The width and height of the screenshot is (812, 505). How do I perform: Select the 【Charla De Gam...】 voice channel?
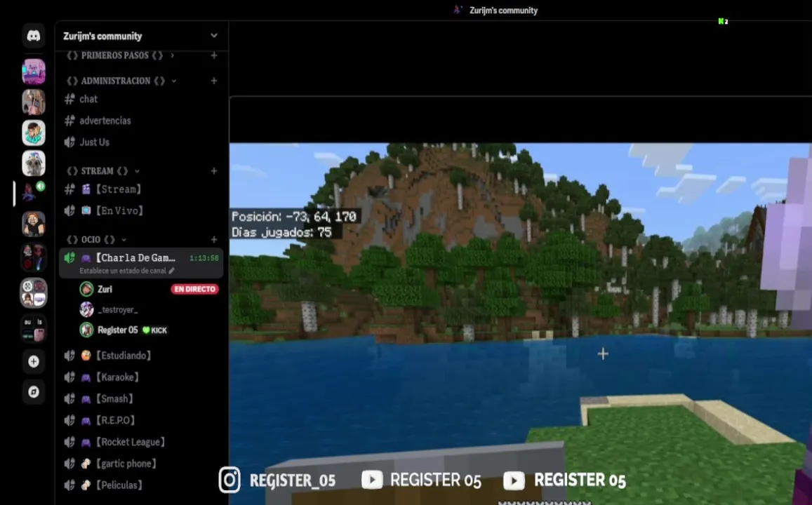coord(141,263)
